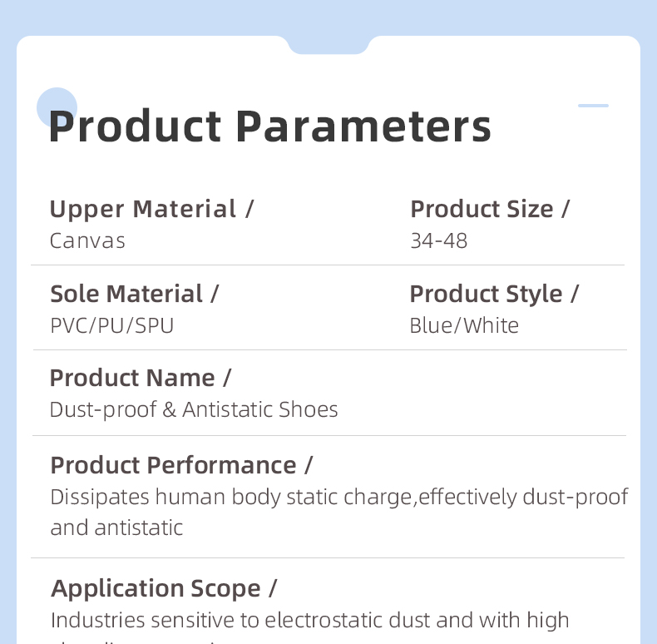Click the small blue dash at top right
657x644 pixels.
coord(593,106)
